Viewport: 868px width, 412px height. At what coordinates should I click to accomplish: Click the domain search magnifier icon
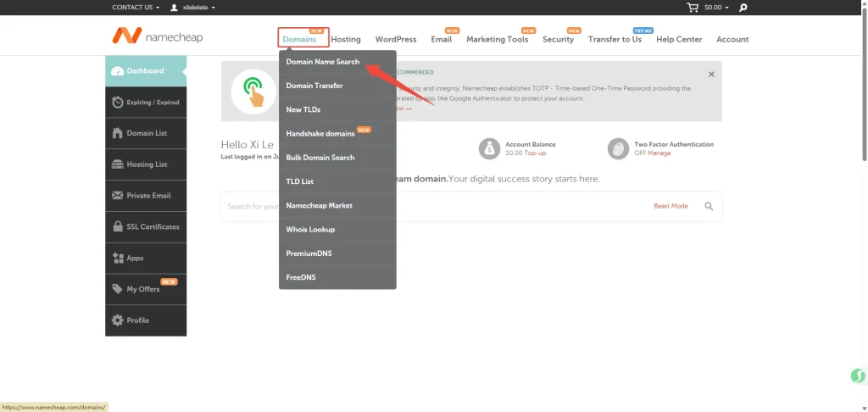pyautogui.click(x=709, y=206)
